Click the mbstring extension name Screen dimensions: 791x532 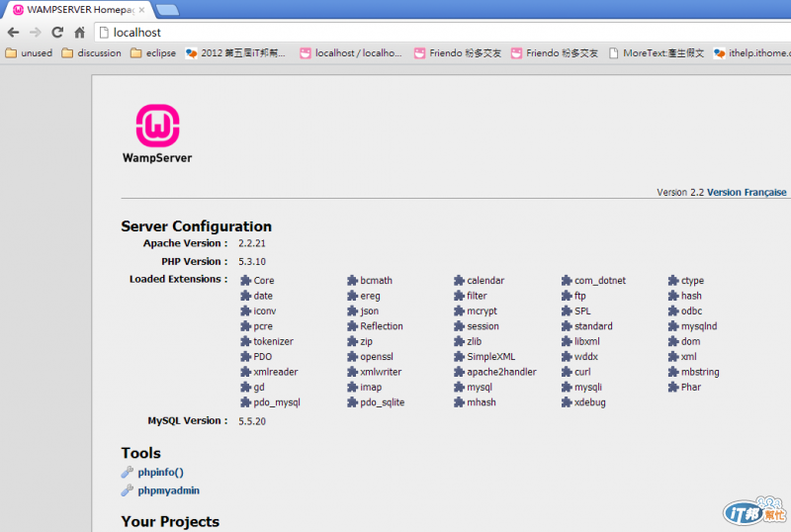tap(700, 372)
